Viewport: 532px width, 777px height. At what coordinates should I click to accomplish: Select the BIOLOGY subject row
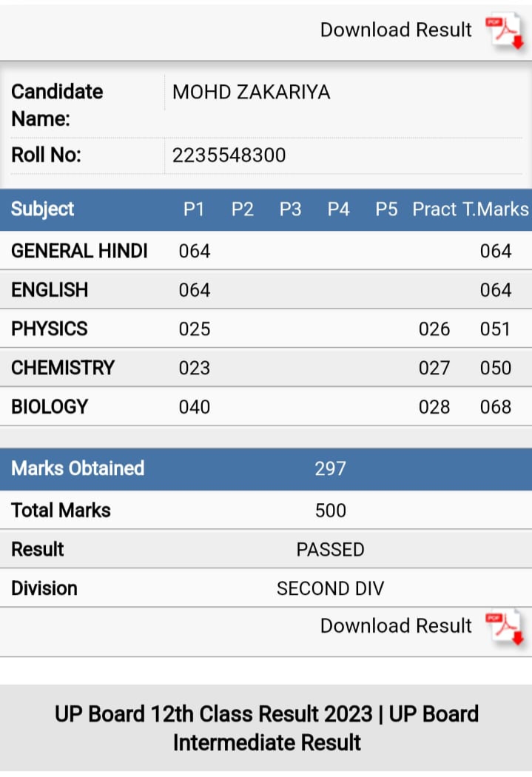coord(266,406)
